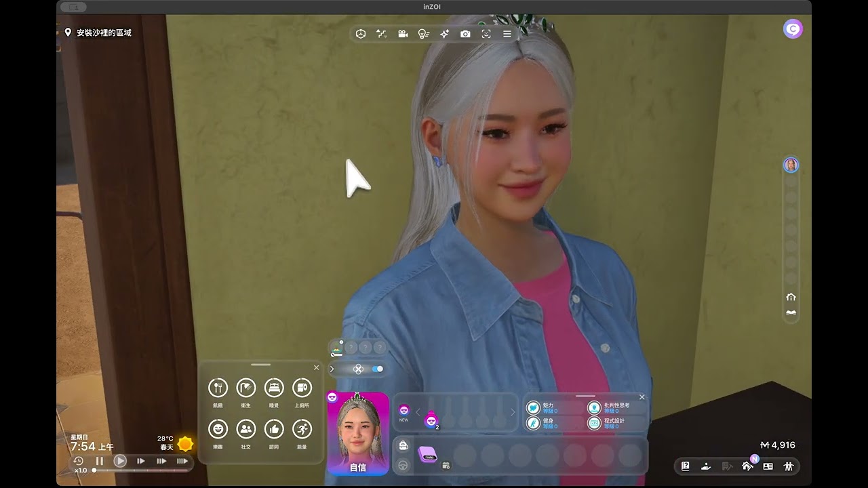868x488 pixels.
Task: Click the focus frame icon in top toolbar
Action: [486, 34]
